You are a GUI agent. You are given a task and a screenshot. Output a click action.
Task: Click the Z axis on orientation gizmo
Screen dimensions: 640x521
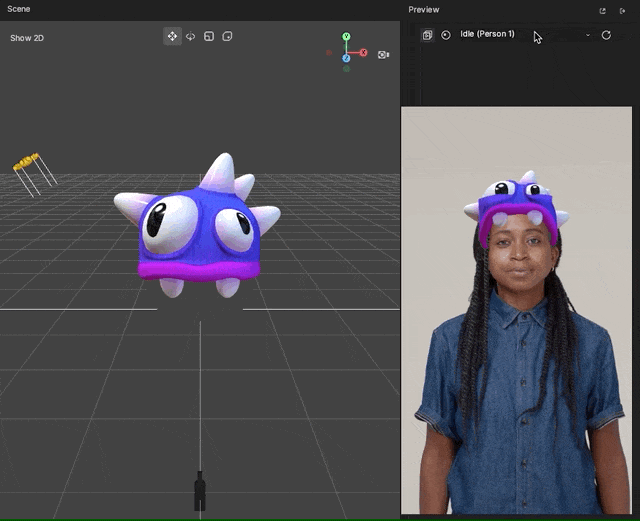[346, 58]
